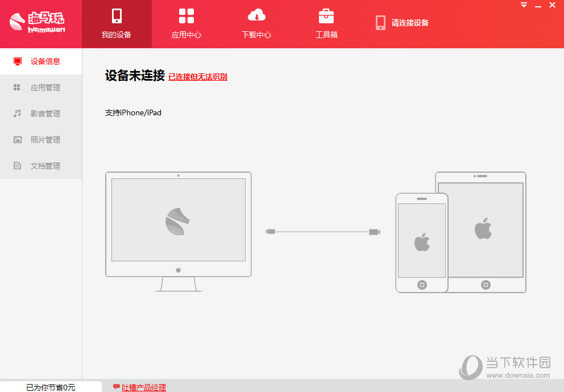Open the 工具箱 tab

tap(326, 24)
